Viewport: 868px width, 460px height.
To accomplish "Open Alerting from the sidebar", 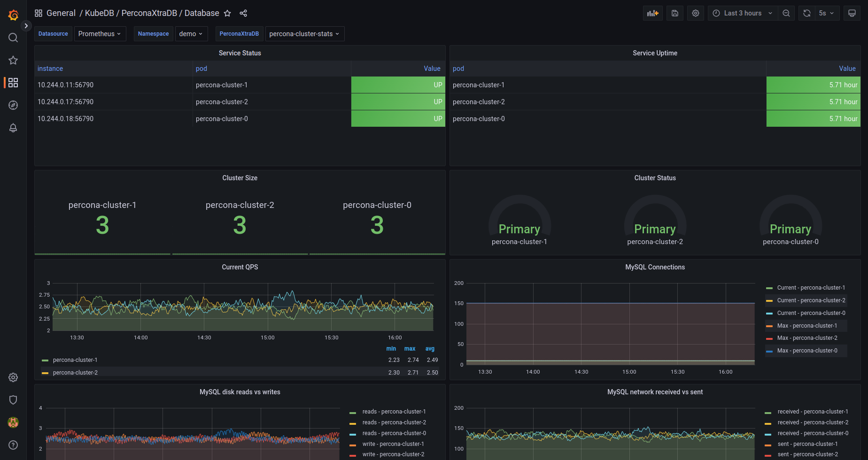I will point(13,128).
